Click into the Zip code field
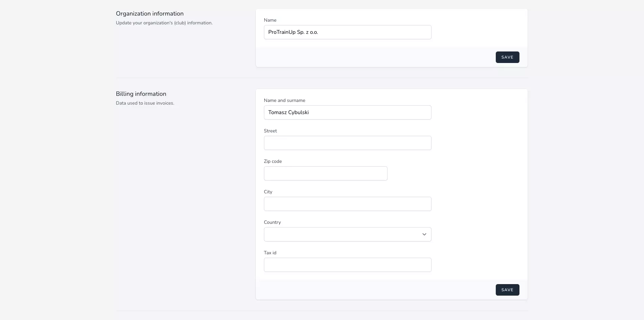The height and width of the screenshot is (320, 644). [325, 173]
